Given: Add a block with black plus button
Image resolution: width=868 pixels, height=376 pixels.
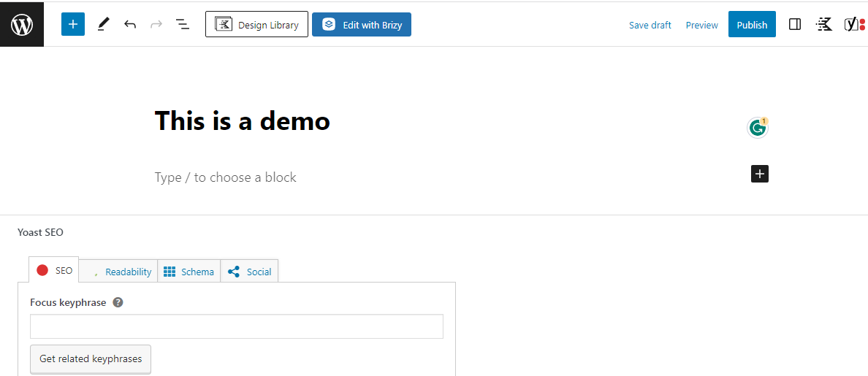Looking at the screenshot, I should tap(760, 174).
